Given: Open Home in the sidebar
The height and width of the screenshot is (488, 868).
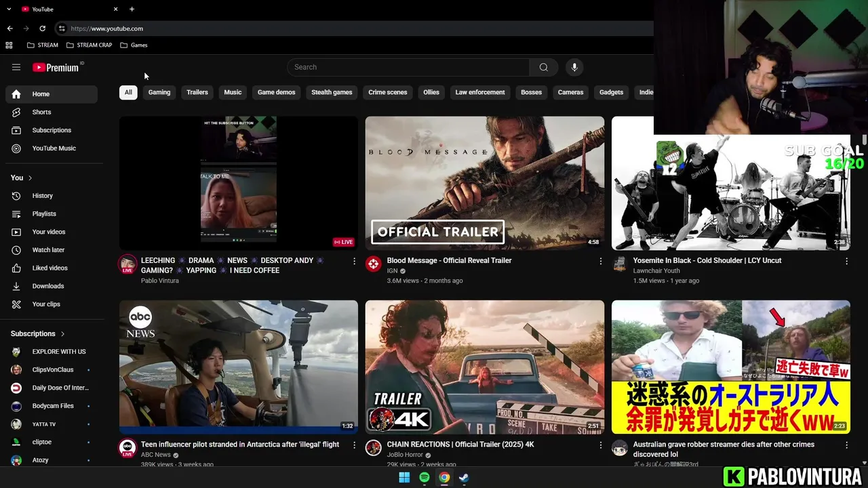Looking at the screenshot, I should coord(52,94).
